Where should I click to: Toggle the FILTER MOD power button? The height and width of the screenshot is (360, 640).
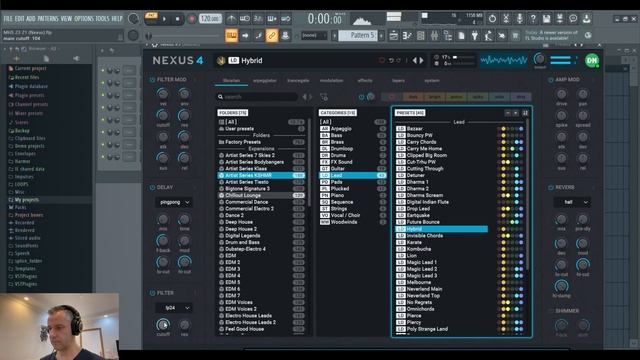(152, 80)
